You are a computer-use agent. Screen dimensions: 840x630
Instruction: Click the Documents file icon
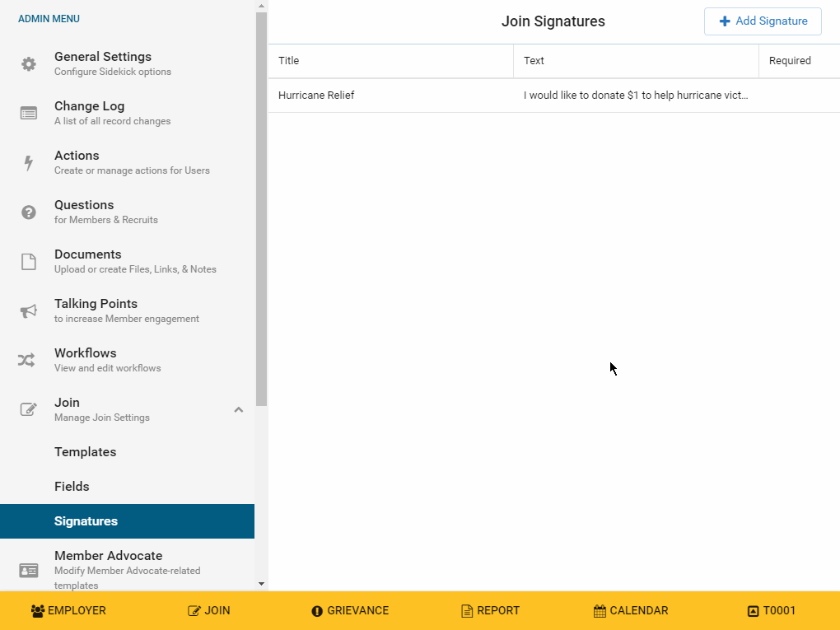click(x=29, y=262)
